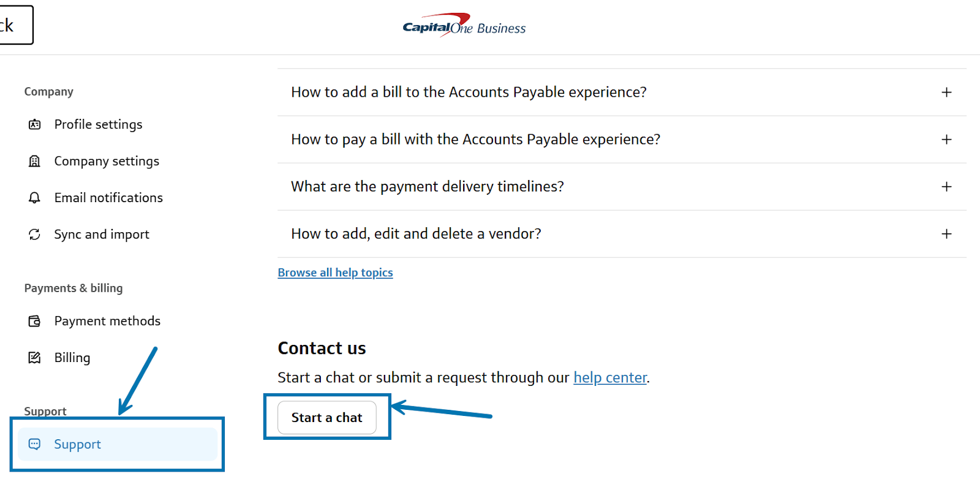Open Company settings in sidebar

tap(107, 161)
